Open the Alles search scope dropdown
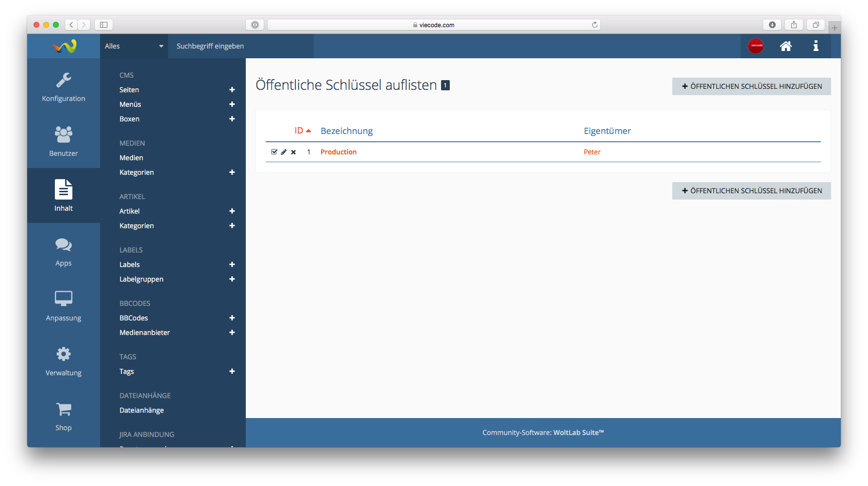 pyautogui.click(x=134, y=46)
